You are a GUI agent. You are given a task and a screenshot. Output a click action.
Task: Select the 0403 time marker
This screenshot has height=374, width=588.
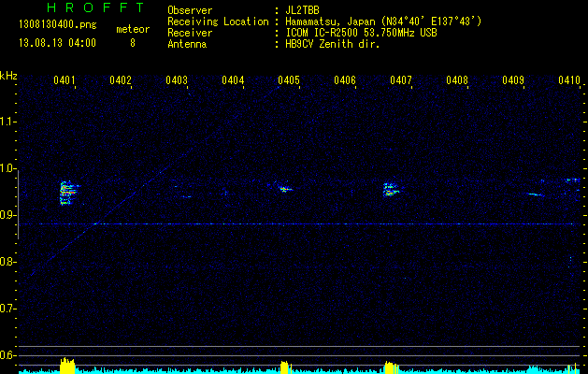point(177,80)
